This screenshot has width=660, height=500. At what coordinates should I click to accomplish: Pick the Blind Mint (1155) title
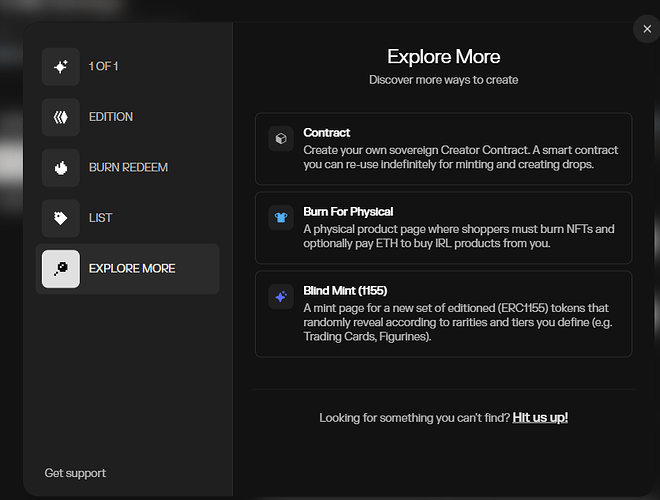(345, 291)
